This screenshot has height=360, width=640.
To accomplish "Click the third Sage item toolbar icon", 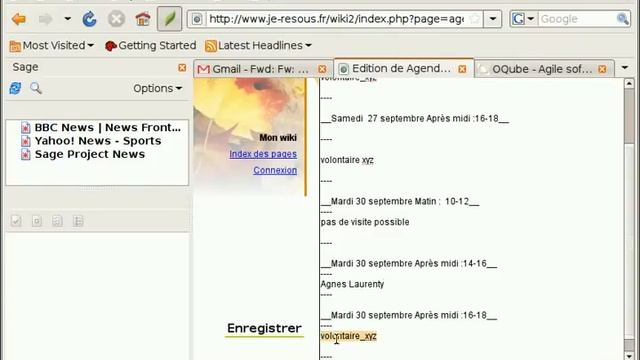I will pos(57,221).
